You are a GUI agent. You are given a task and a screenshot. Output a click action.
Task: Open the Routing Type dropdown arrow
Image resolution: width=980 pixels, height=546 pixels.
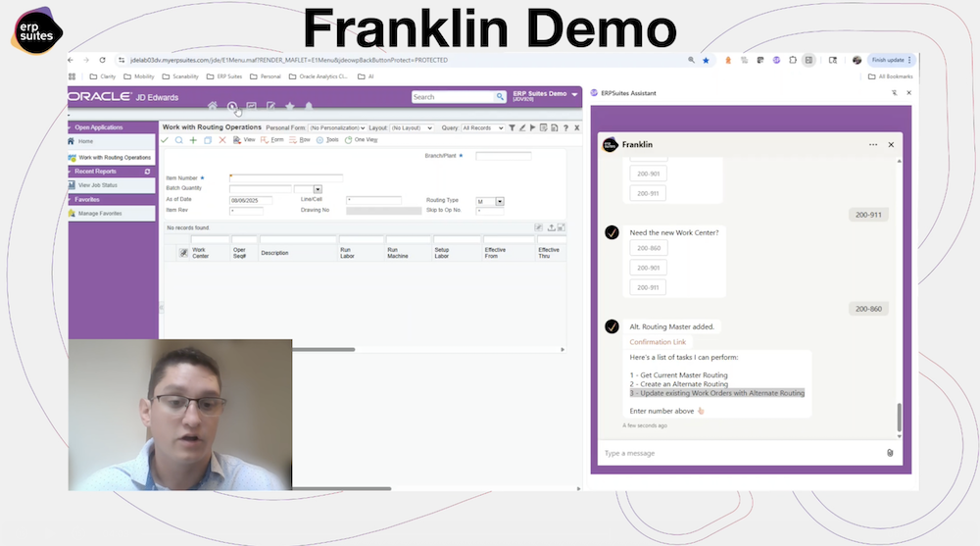tap(500, 201)
